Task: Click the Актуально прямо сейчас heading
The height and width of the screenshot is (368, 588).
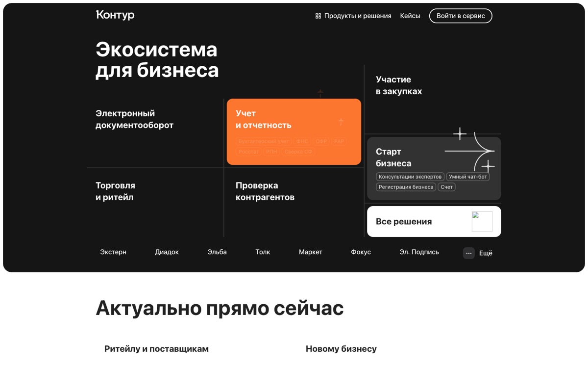Action: click(220, 308)
